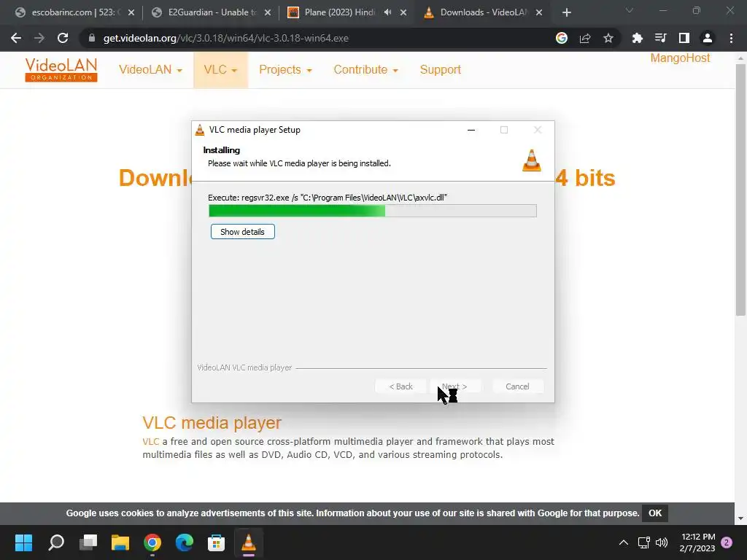Click the Back button in VLC Setup
The width and height of the screenshot is (747, 560).
tap(400, 386)
